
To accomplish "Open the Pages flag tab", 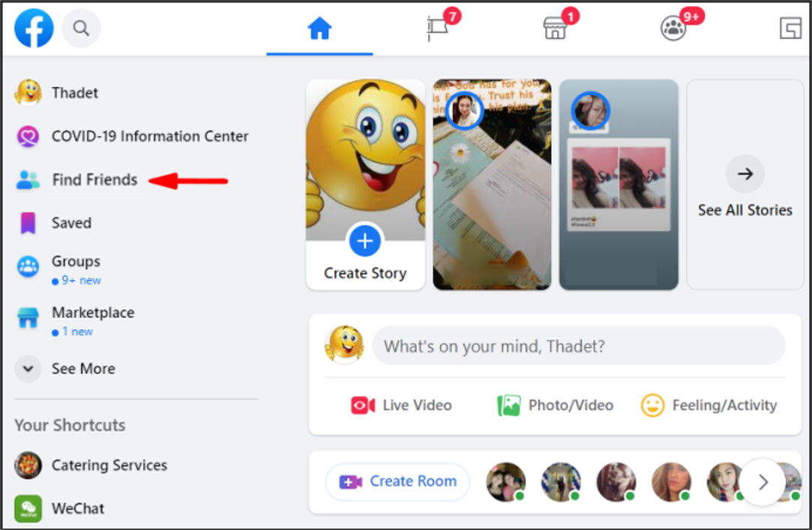I will click(x=438, y=28).
